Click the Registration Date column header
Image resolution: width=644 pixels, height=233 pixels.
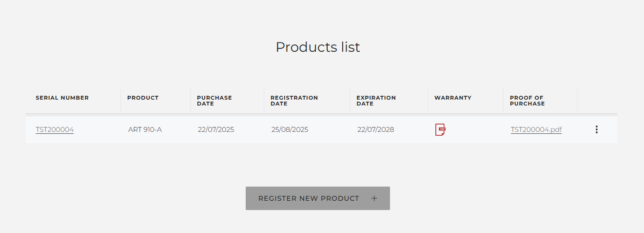294,101
